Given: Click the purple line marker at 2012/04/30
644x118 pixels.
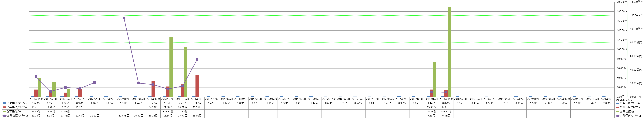Looking at the screenshot, I should (95, 82).
